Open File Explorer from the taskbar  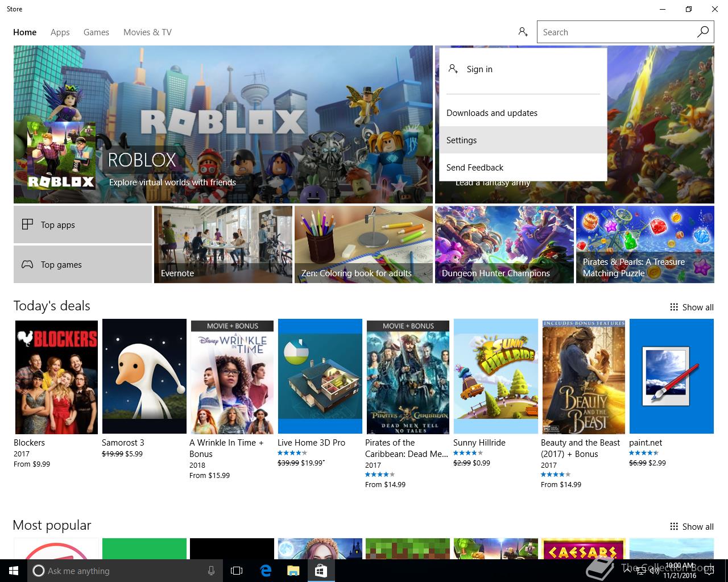(293, 571)
